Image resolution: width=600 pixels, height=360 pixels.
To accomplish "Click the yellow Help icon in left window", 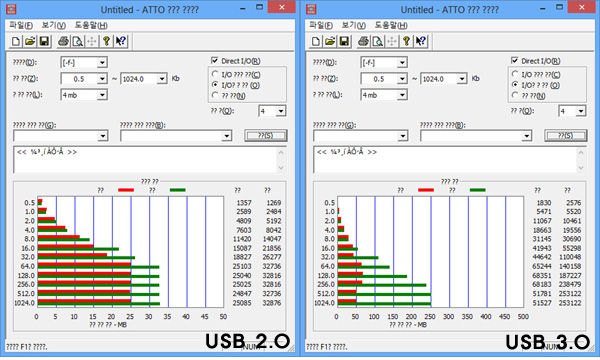I will [107, 41].
